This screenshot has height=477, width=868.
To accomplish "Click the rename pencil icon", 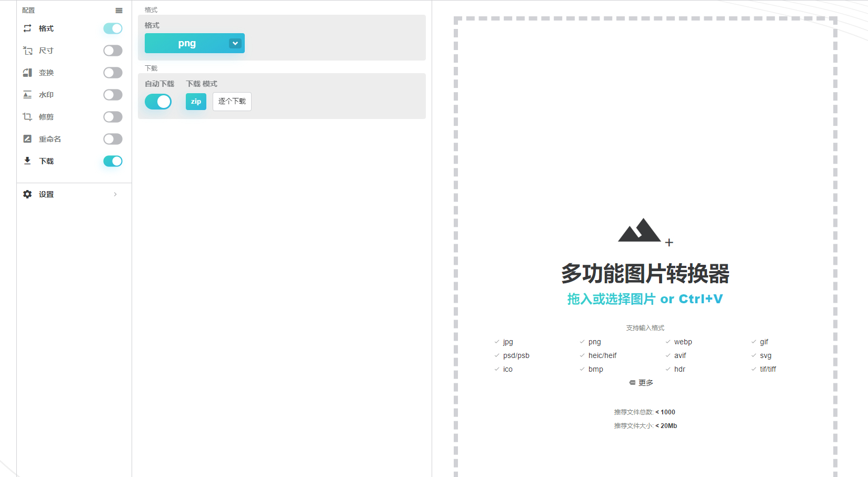I will point(27,139).
